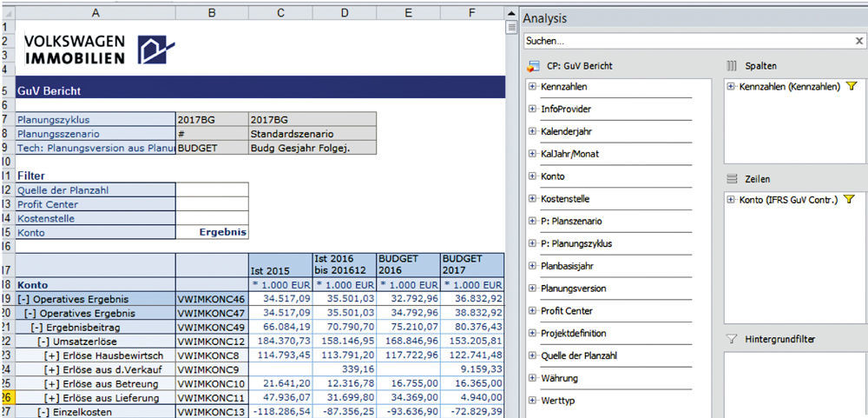The height and width of the screenshot is (418, 868).
Task: Collapse the Ergebnisbeitrag hierarchy node
Action: click(37, 327)
